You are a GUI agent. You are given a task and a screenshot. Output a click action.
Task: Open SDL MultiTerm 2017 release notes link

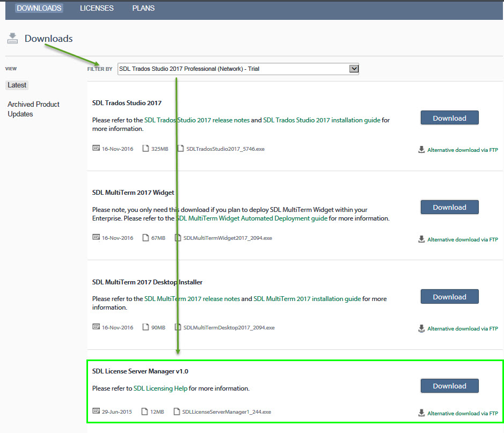point(192,299)
